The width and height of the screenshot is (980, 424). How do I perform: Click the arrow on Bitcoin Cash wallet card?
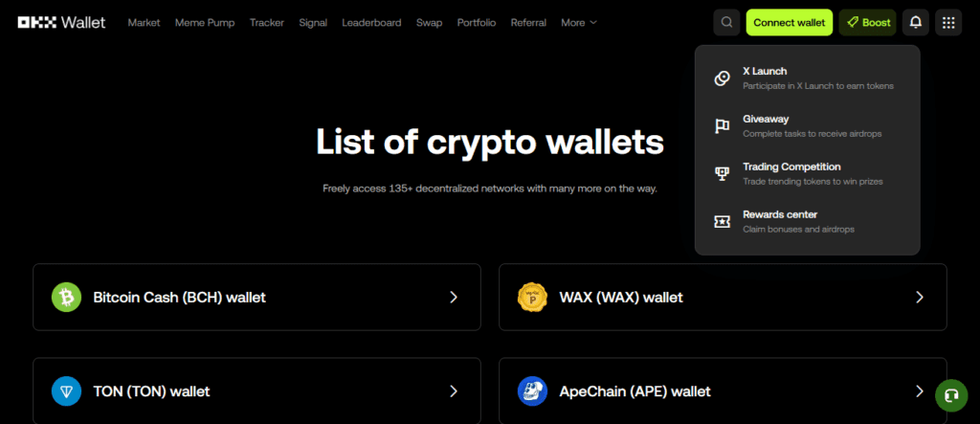(454, 298)
